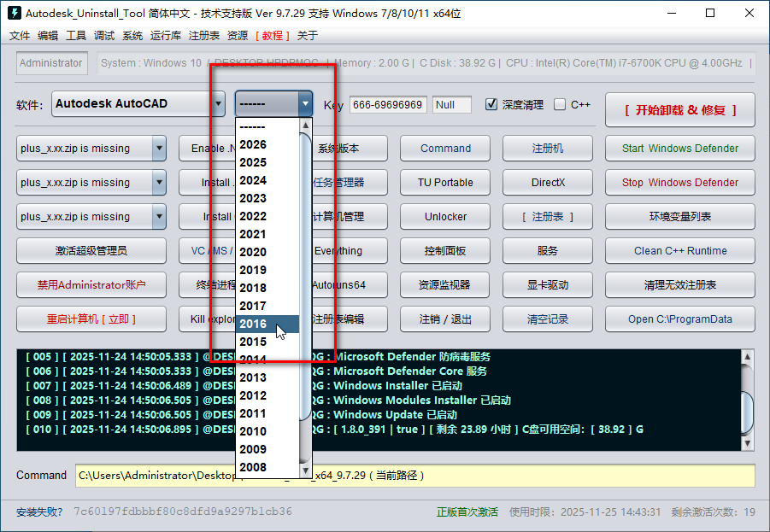Select 2015 in the version list
This screenshot has height=532, width=770.
[267, 342]
